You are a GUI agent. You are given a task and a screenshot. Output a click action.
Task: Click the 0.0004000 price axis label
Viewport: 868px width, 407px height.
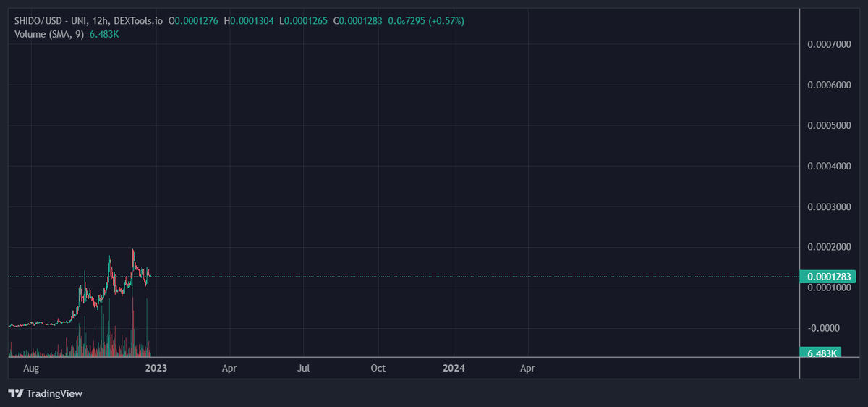pyautogui.click(x=829, y=167)
